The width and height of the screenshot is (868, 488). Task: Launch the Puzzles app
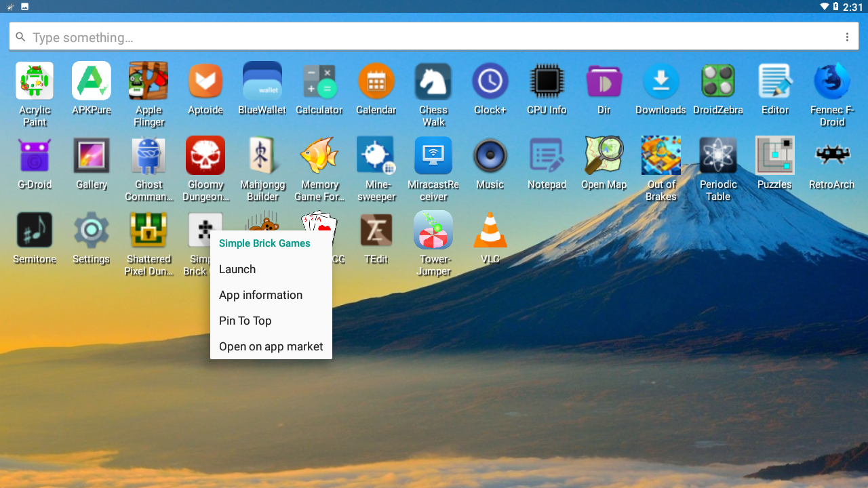pyautogui.click(x=775, y=156)
